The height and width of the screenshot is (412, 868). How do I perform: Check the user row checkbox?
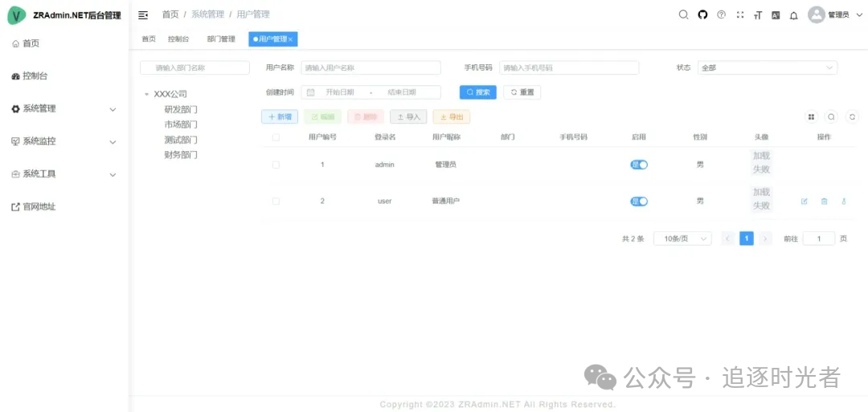click(276, 202)
